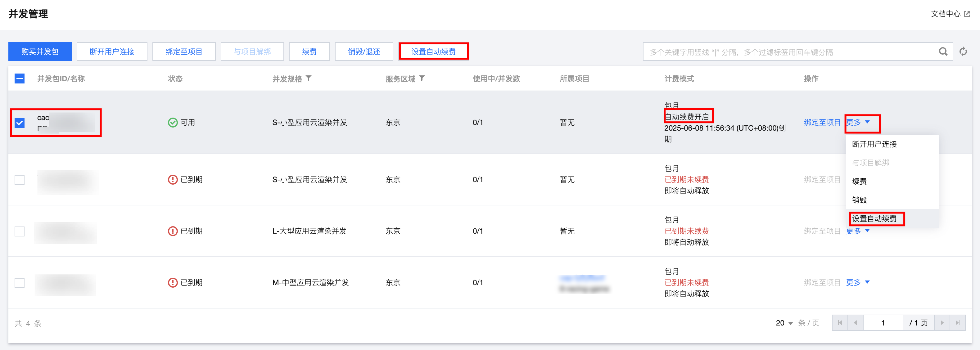Click 绑定至项目 link in the first row
Screen dimensions: 980x350
[x=822, y=123]
